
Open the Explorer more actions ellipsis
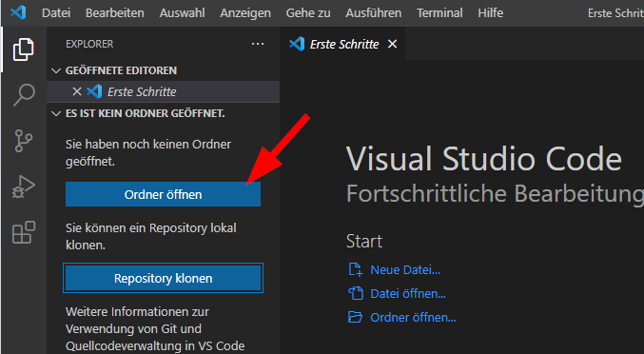pos(258,44)
